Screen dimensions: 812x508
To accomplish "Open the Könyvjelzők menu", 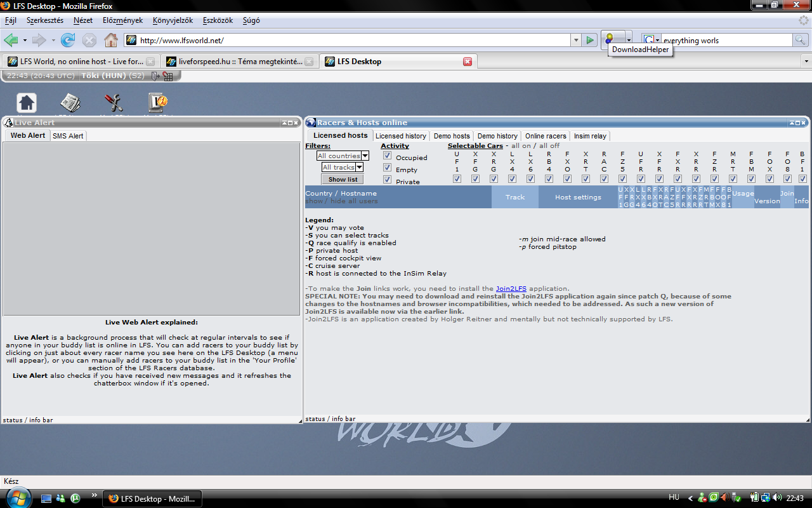I will tap(173, 20).
